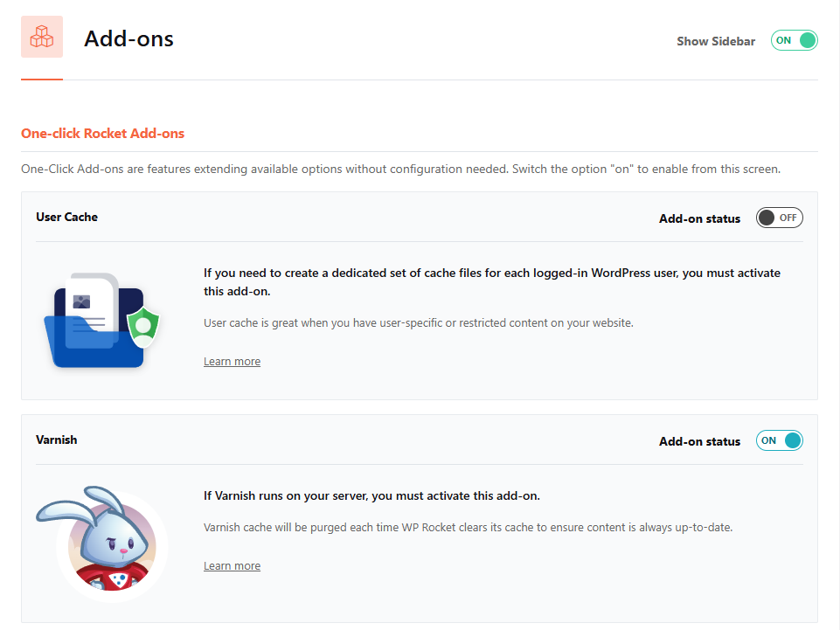This screenshot has height=630, width=840.
Task: Click the Add-ons page title
Action: (x=128, y=39)
